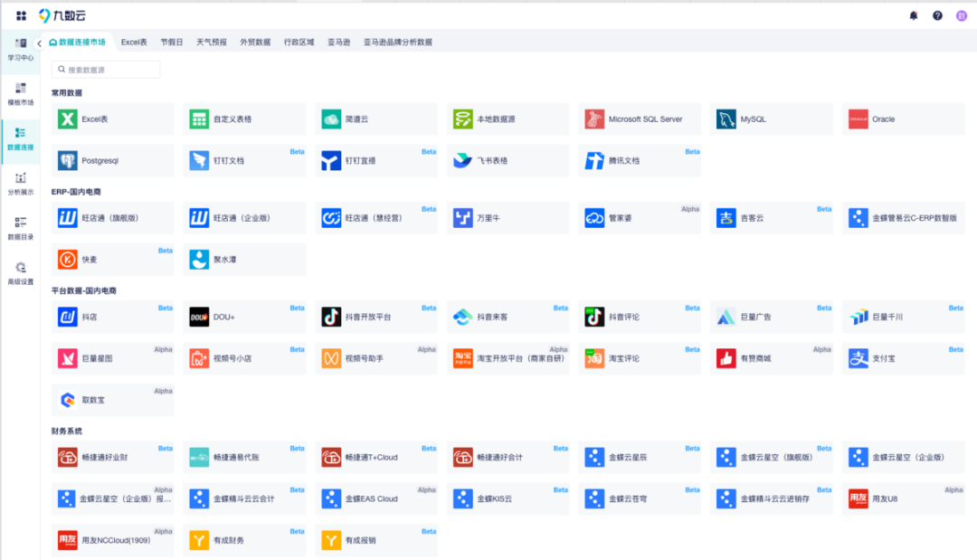
Task: Open 模板市场 in the sidebar
Action: [x=21, y=94]
